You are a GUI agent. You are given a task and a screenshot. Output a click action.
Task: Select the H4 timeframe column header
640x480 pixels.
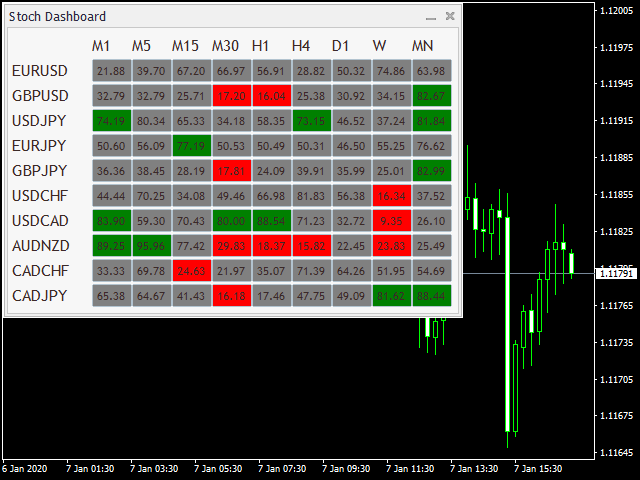pos(301,46)
